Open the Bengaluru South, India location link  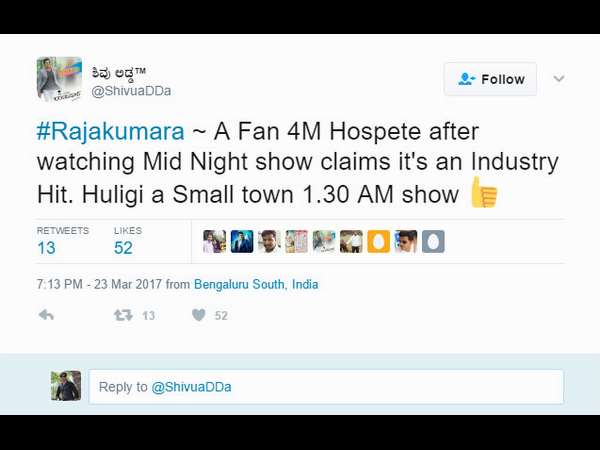pos(256,284)
